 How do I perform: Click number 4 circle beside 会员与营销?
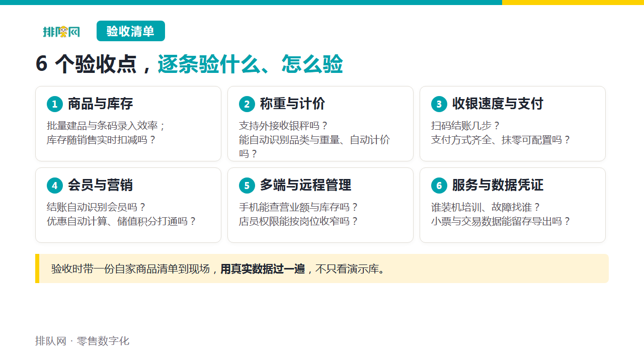pos(54,186)
